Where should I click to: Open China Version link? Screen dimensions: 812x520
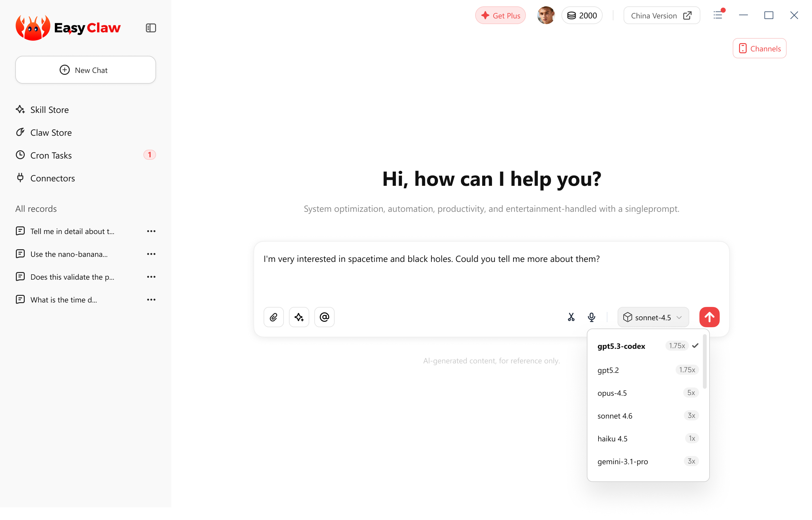pos(661,16)
